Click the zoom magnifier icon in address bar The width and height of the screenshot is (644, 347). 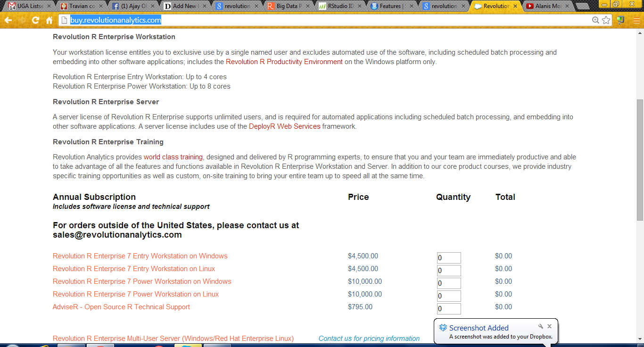coord(596,20)
